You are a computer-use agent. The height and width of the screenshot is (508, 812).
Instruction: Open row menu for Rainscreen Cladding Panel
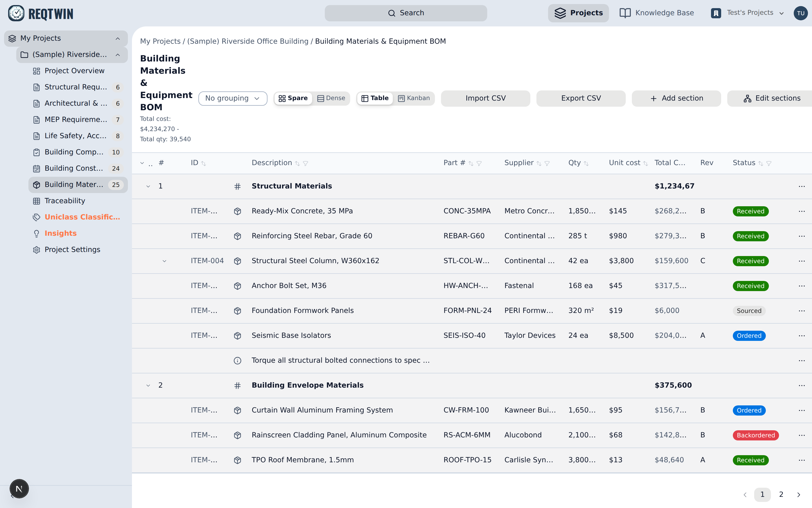point(802,435)
